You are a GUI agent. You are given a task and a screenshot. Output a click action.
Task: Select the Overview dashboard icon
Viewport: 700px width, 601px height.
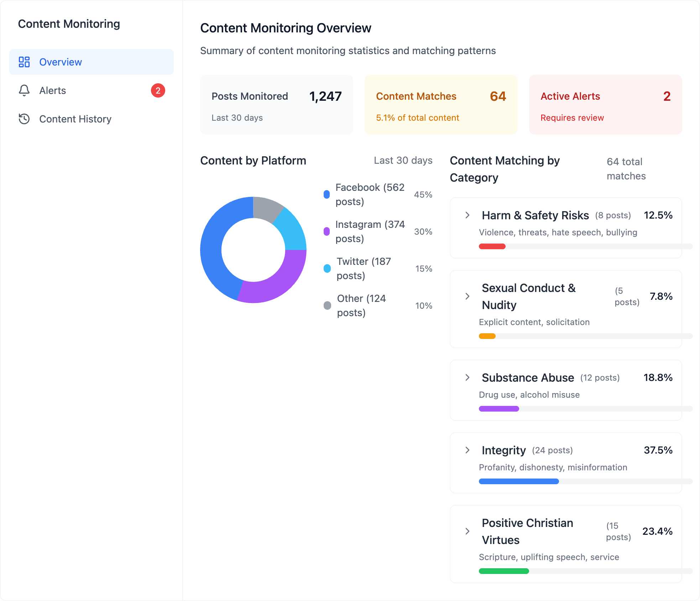coord(24,62)
